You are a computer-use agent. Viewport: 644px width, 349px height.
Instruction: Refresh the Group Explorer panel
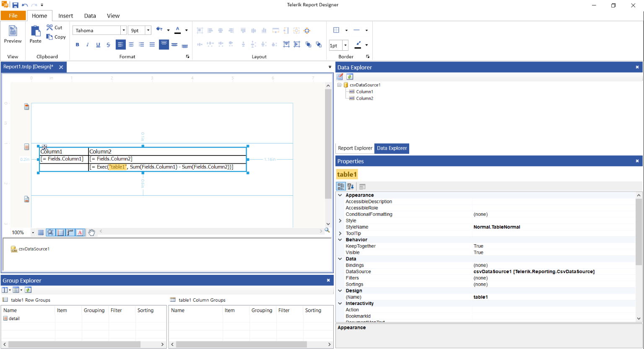click(28, 290)
